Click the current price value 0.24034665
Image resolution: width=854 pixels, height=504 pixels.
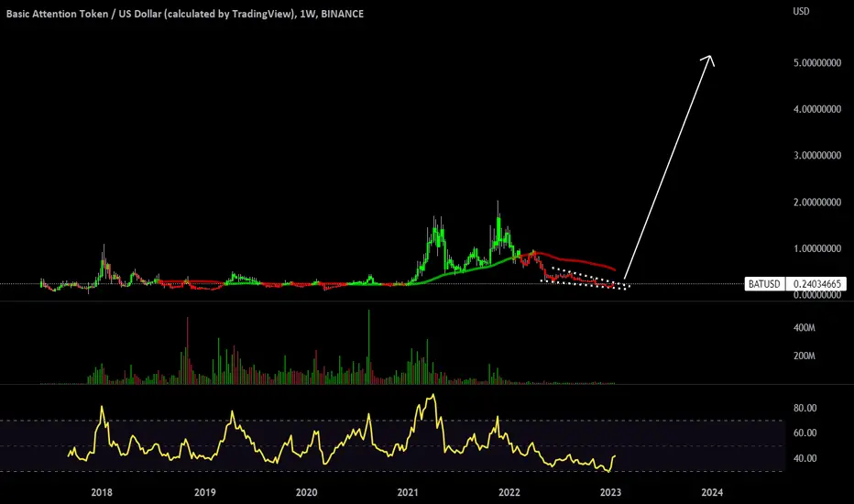(x=817, y=284)
